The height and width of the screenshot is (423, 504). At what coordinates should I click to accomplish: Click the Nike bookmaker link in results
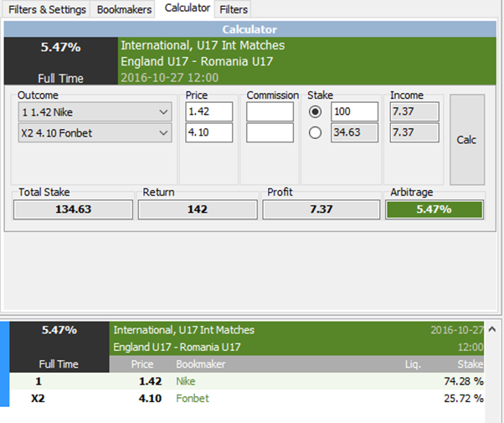(186, 381)
